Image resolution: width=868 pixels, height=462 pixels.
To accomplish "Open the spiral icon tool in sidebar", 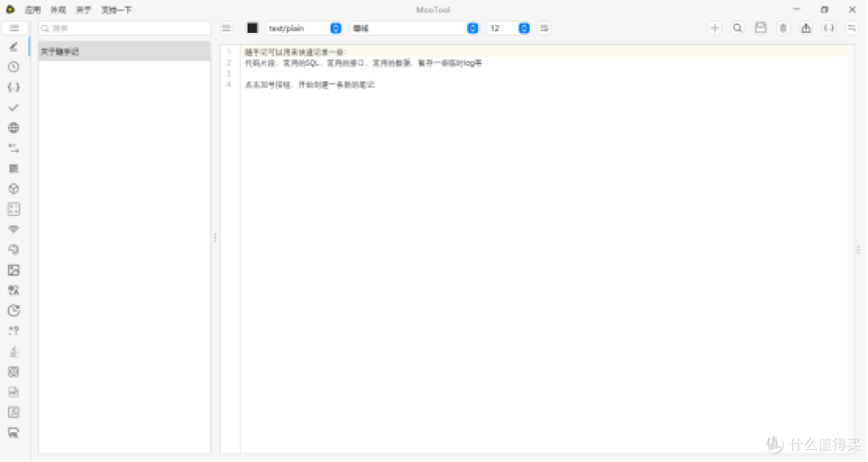I will [x=14, y=250].
